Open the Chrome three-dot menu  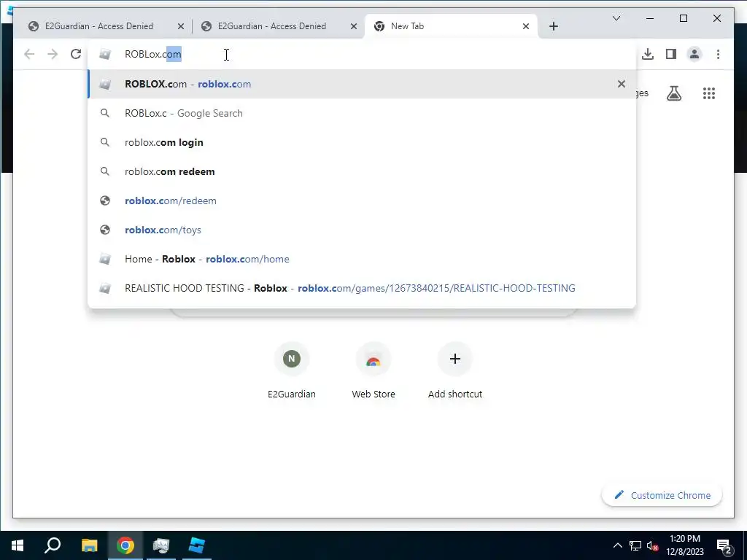(718, 54)
